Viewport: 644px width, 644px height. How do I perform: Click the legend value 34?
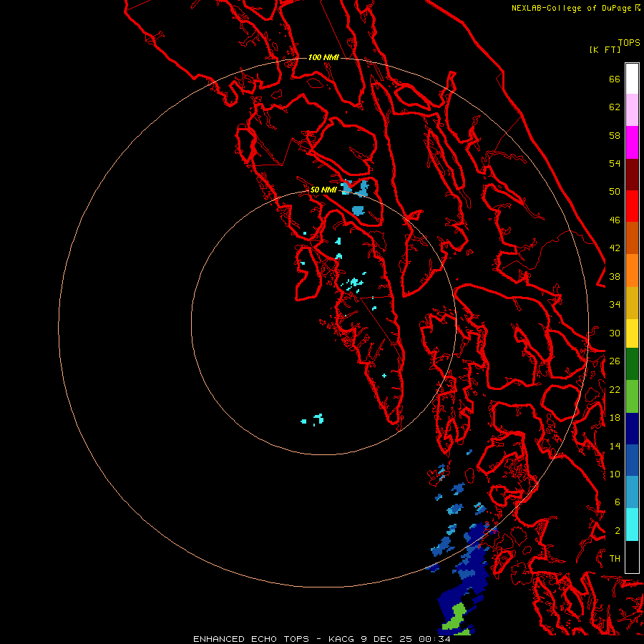[x=615, y=305]
